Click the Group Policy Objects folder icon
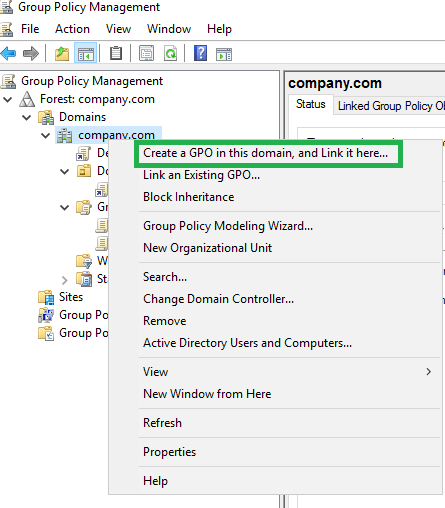Image resolution: width=445 pixels, height=508 pixels. [x=84, y=207]
